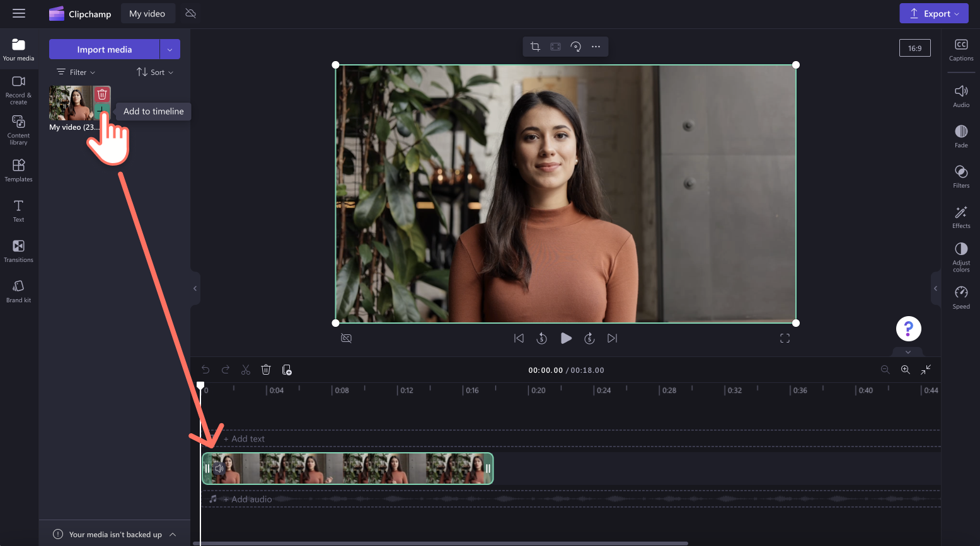Viewport: 980px width, 546px height.
Task: Open the Effects panel
Action: [960, 217]
